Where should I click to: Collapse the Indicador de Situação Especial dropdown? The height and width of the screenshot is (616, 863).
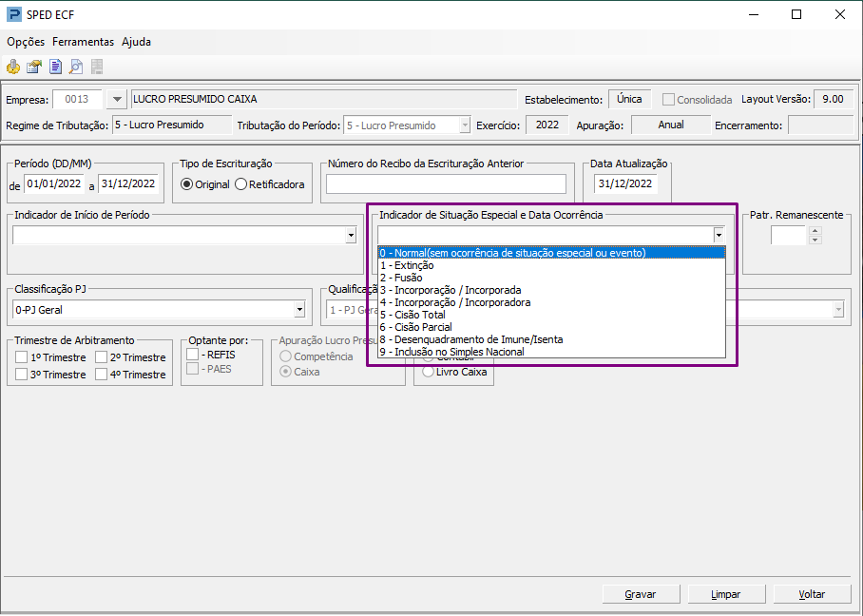719,235
